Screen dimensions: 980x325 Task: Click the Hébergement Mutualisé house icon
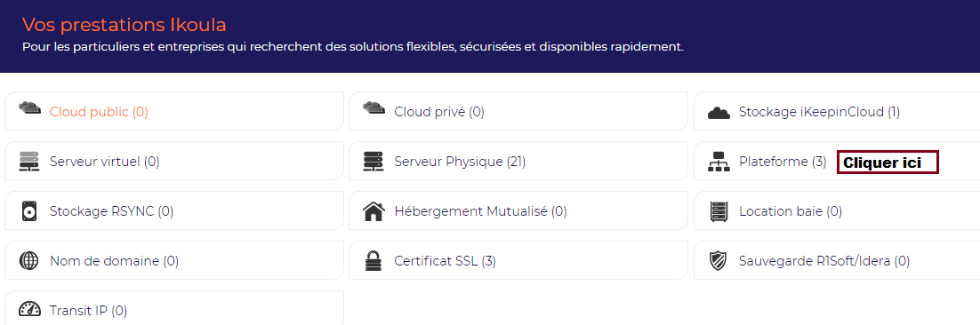tap(374, 211)
